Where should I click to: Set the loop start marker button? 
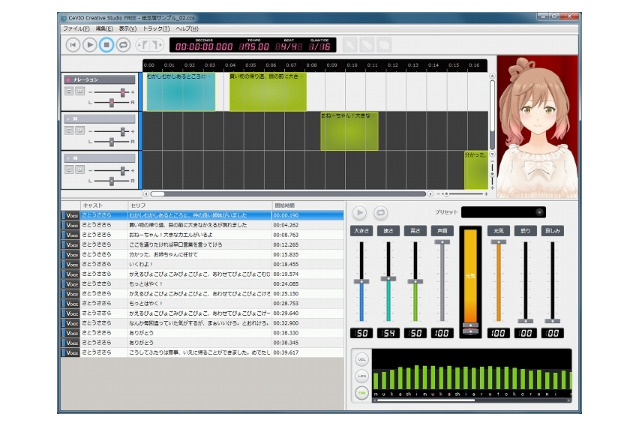pos(143,45)
